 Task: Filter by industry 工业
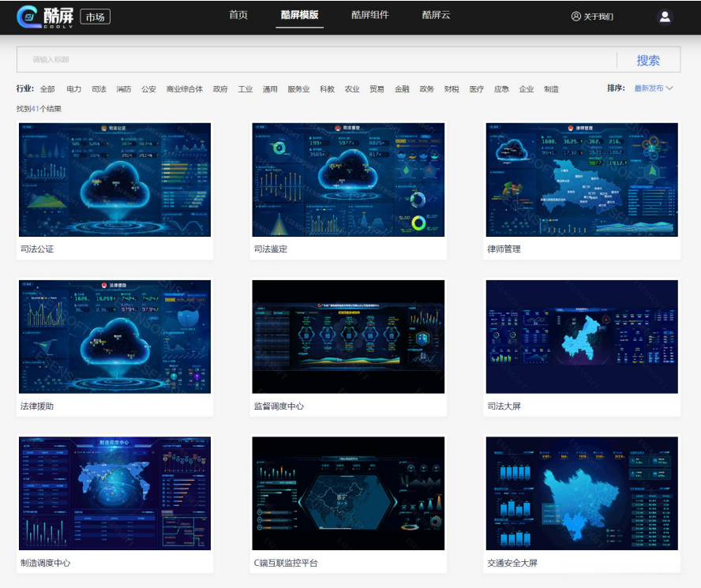[x=246, y=89]
